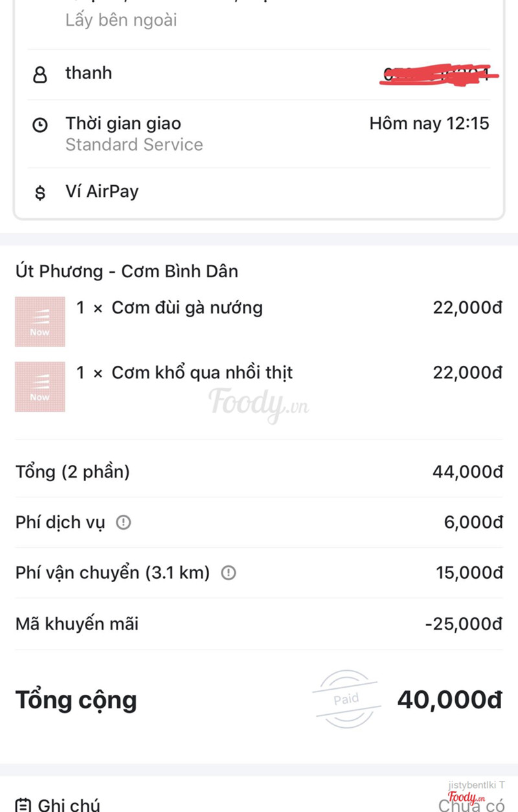Tap the shipping fee info icon
Image resolution: width=518 pixels, height=812 pixels.
229,573
